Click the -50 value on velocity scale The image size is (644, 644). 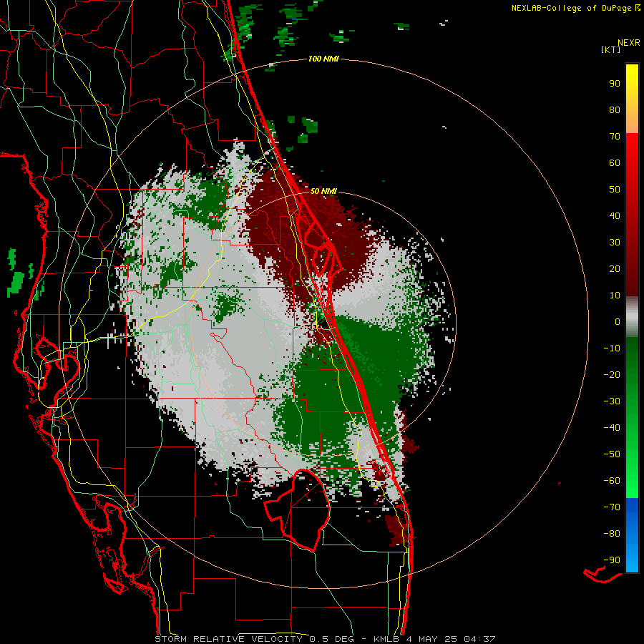612,454
